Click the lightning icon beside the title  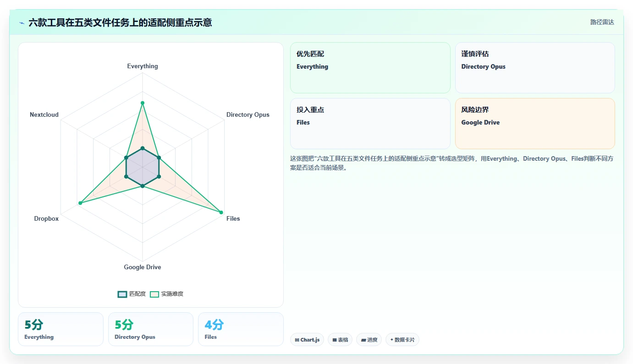tap(22, 23)
